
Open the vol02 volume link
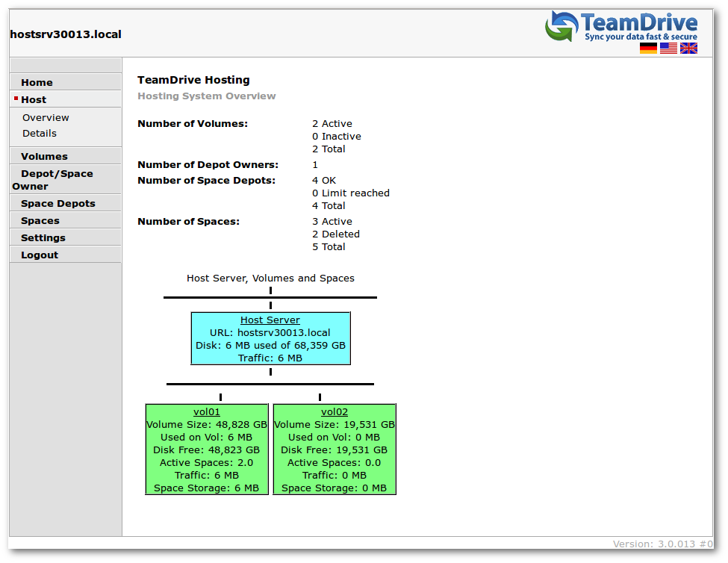(335, 412)
